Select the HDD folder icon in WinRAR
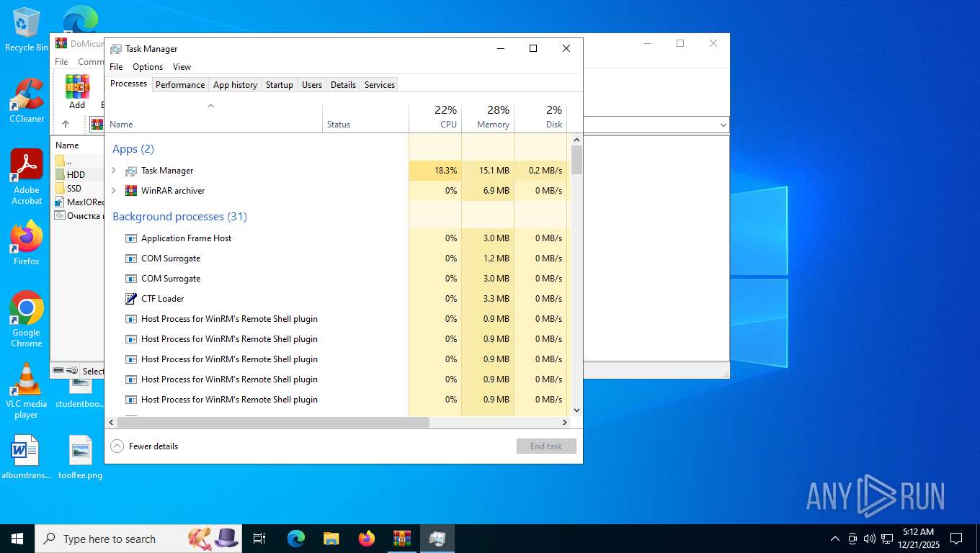The width and height of the screenshot is (980, 553). [x=60, y=175]
